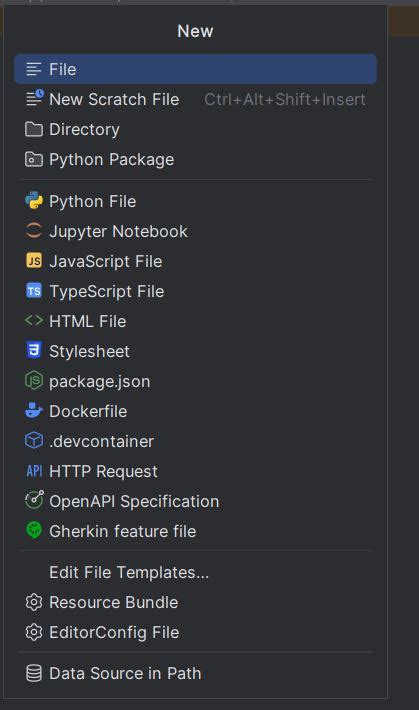The height and width of the screenshot is (710, 419).
Task: Click the Python Package folder icon
Action: tap(34, 159)
